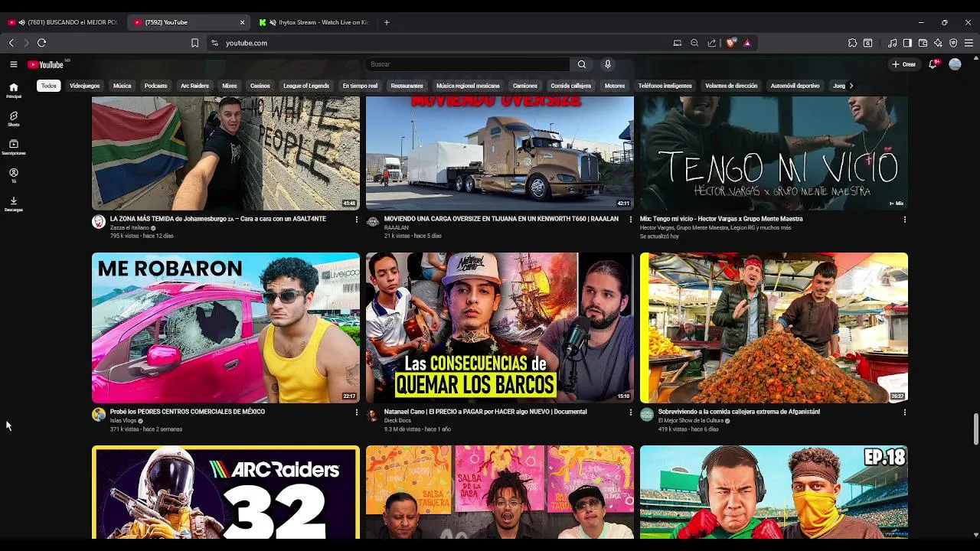Open the Tú section in sidebar
This screenshot has width=980, height=551.
[14, 175]
